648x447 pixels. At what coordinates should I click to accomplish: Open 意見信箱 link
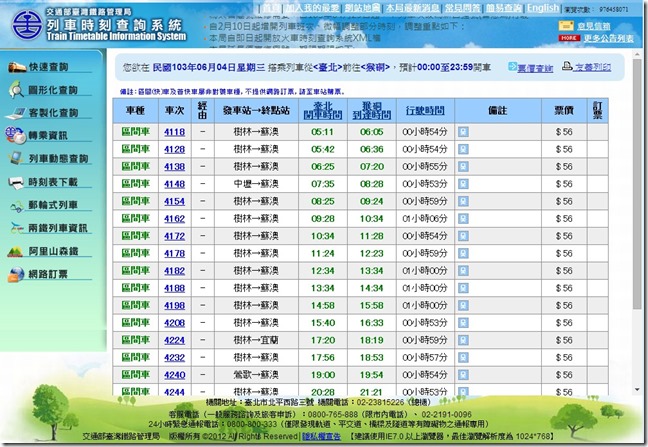594,26
